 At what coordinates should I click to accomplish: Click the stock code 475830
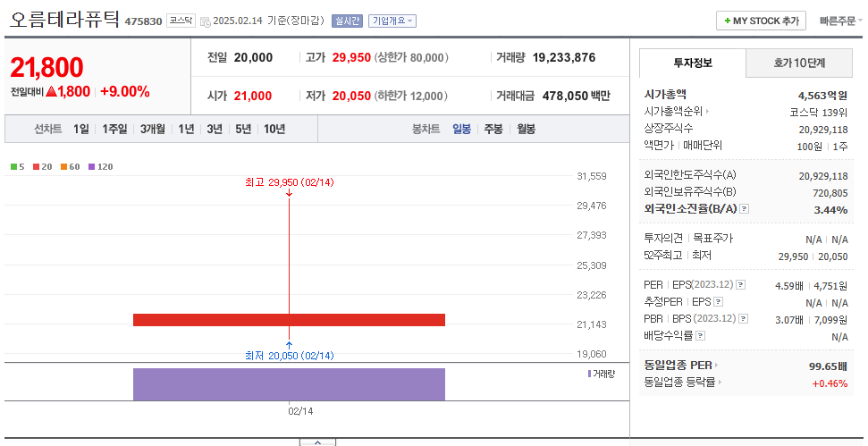(143, 21)
